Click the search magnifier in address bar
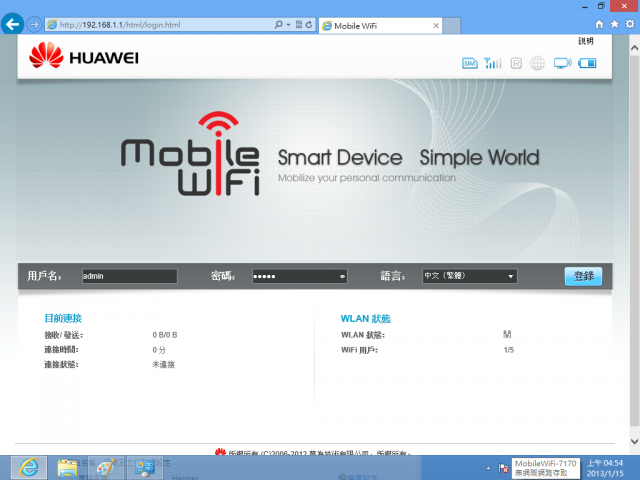This screenshot has height=480, width=640. tap(278, 24)
